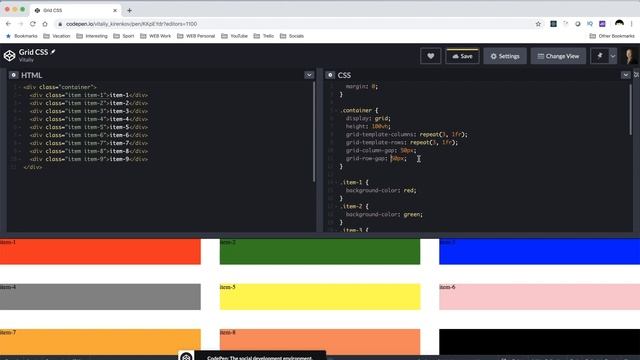Expand HTML editor dropdown chevron
Viewport: 640px width, 360px height.
point(309,75)
